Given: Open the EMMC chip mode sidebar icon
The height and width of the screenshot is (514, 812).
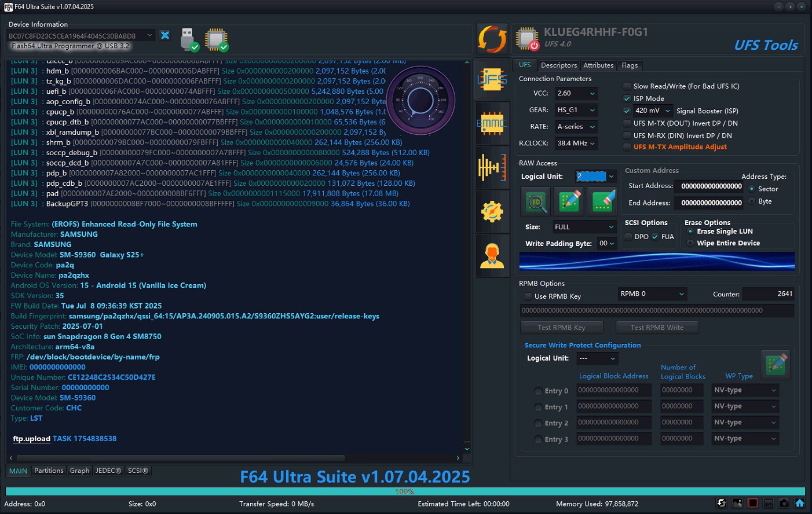Looking at the screenshot, I should coord(492,123).
